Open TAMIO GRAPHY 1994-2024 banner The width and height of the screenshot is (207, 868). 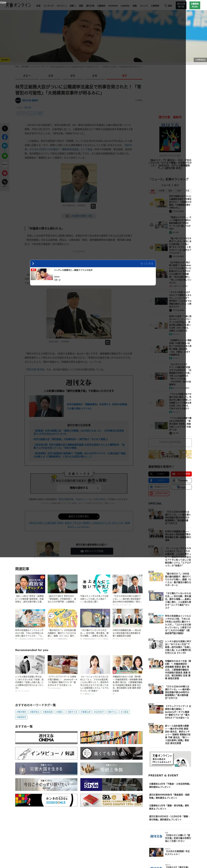111,800
